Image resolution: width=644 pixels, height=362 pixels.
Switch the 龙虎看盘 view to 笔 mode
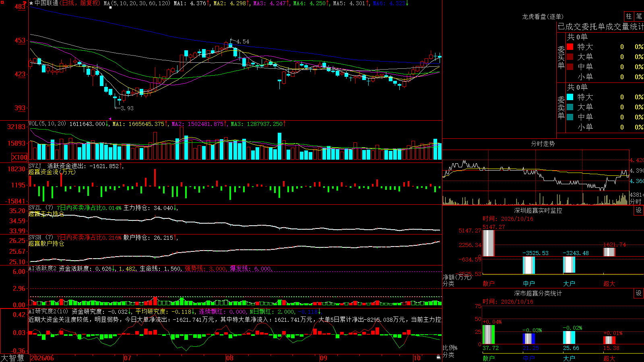click(639, 16)
